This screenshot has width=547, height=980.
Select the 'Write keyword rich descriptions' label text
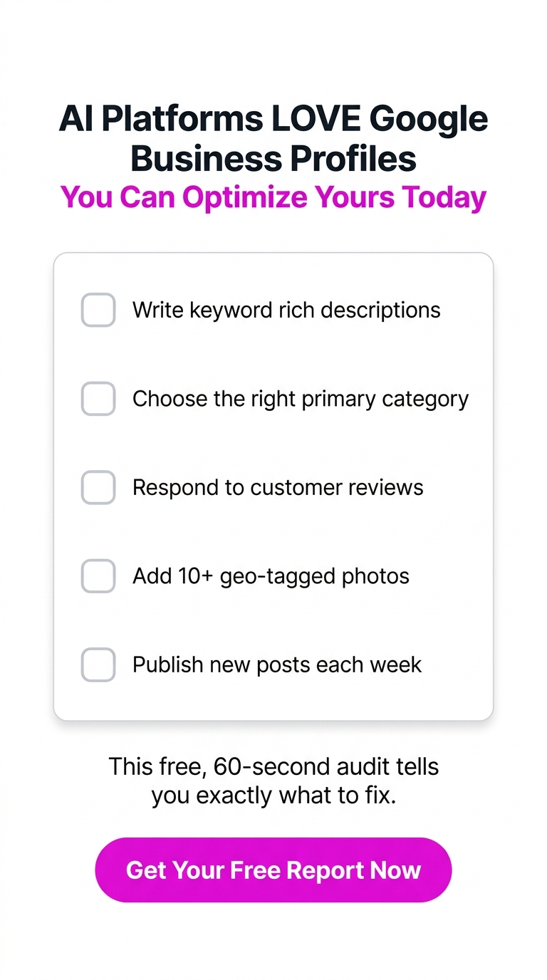(x=286, y=311)
